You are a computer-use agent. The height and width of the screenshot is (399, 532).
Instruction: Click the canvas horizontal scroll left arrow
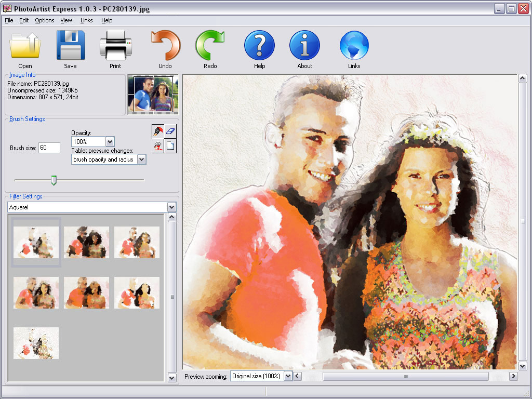[298, 376]
